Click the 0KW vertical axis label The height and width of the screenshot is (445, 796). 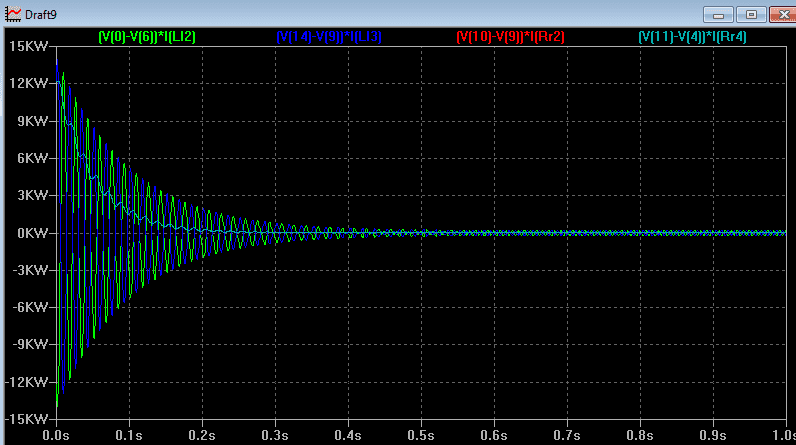(32, 233)
